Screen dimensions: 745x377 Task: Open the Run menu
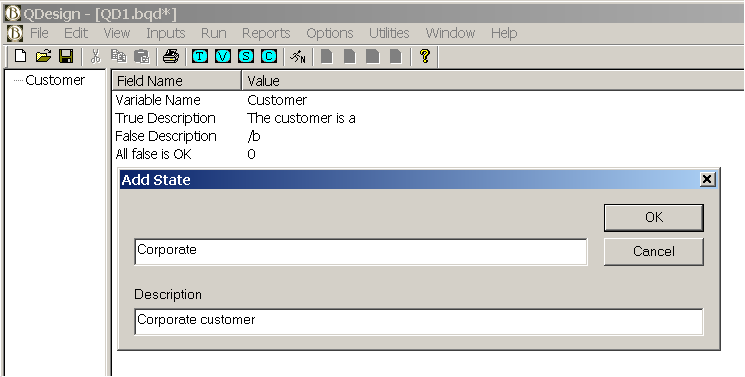[x=213, y=33]
